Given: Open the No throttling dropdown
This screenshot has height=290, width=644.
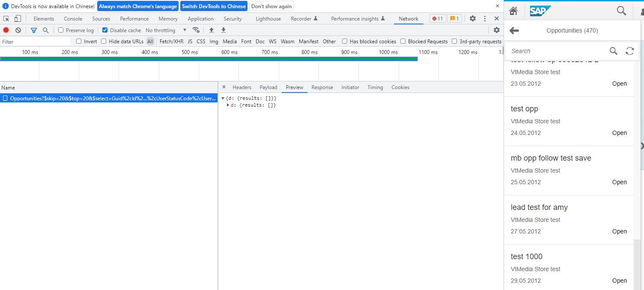Looking at the screenshot, I should (166, 30).
